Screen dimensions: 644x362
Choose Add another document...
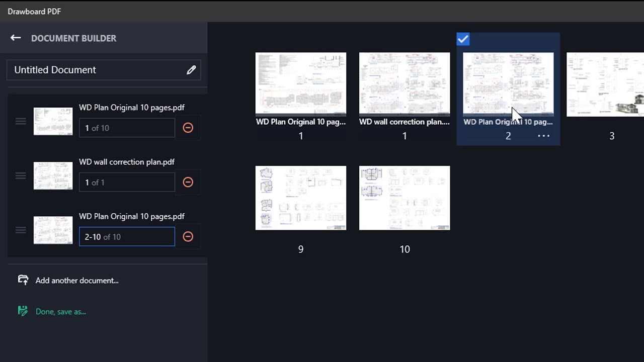click(x=77, y=281)
